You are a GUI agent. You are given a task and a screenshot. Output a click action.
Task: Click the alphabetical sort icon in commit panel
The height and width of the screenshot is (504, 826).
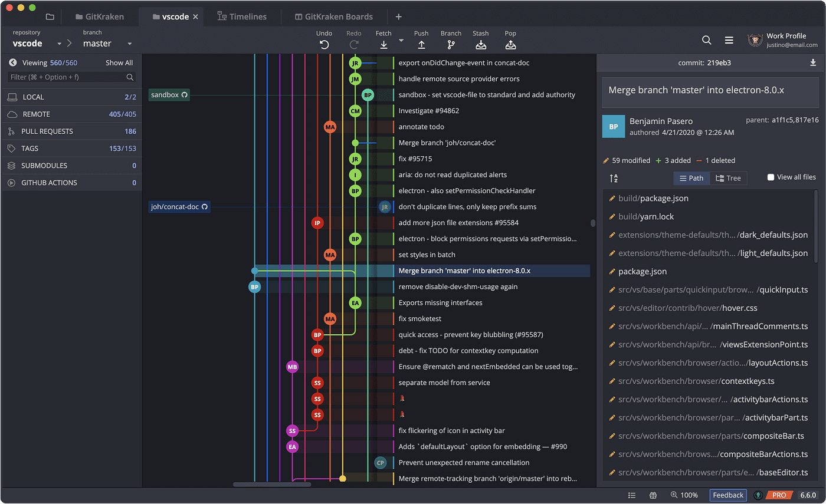coord(614,177)
